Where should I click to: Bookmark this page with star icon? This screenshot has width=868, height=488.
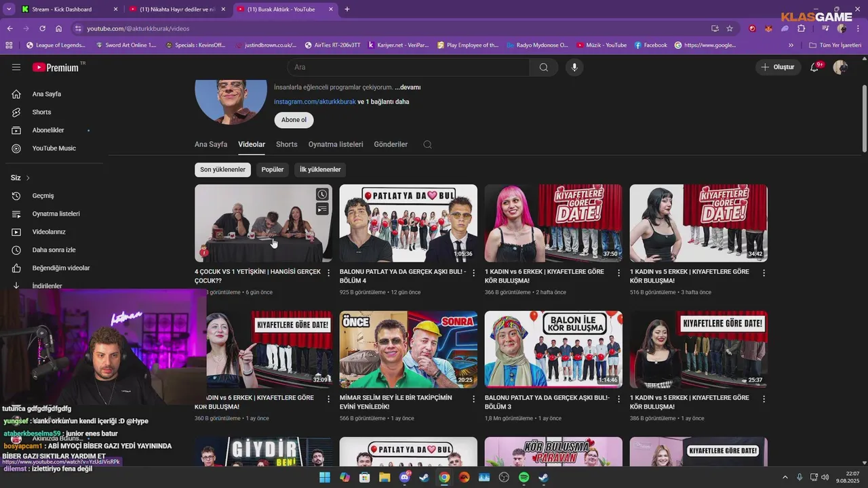click(730, 28)
